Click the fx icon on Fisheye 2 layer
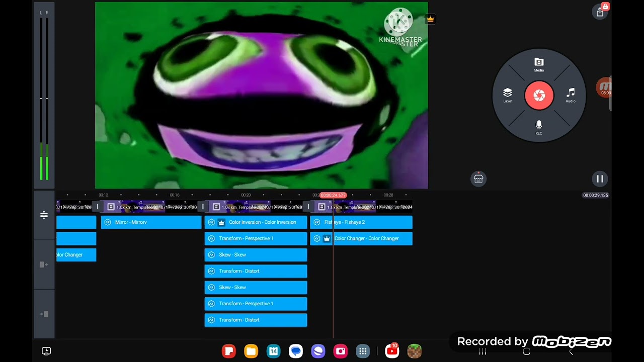The image size is (644, 362). [317, 222]
